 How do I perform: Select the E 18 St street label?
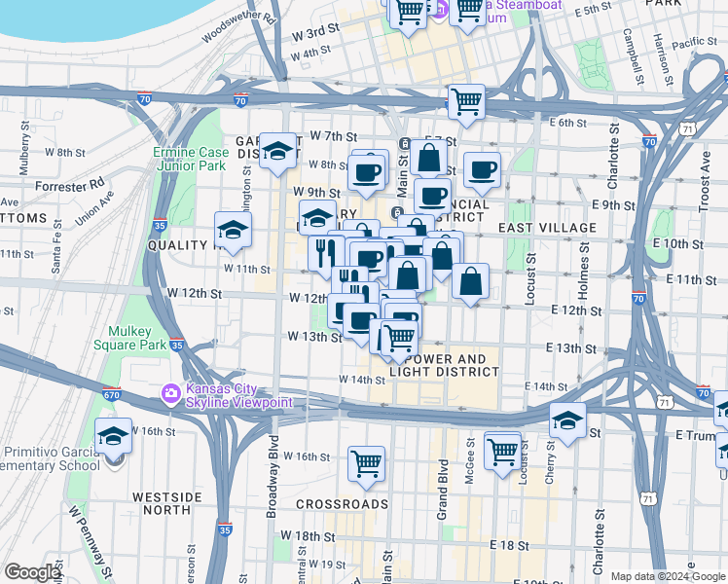tap(509, 545)
